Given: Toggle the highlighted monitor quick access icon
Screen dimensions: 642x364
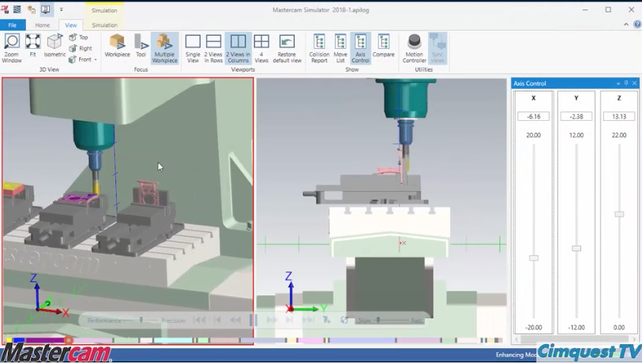Looking at the screenshot, I should [x=46, y=9].
